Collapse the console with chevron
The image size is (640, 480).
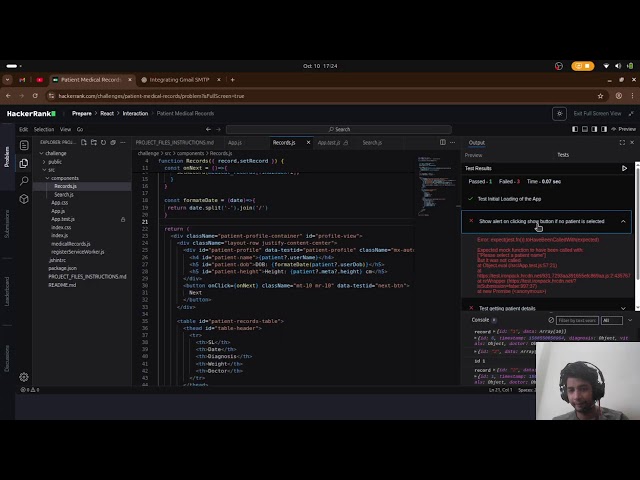point(630,320)
